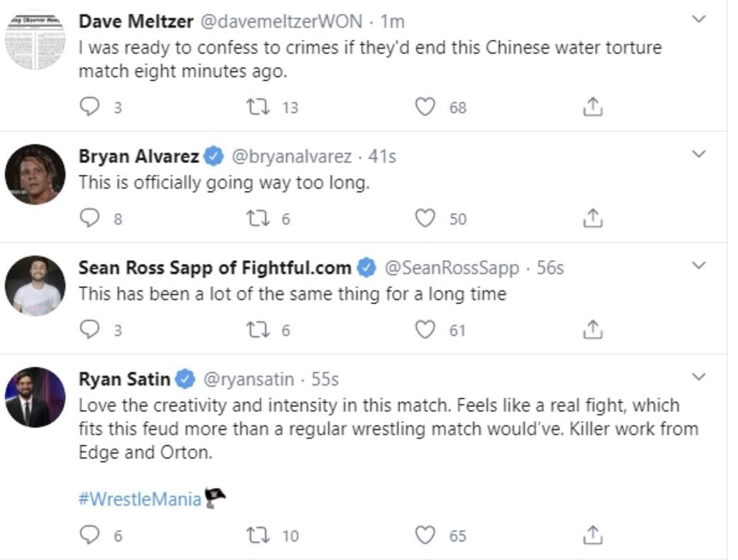Reply to Bryan Alvarez's tweet

click(x=89, y=219)
